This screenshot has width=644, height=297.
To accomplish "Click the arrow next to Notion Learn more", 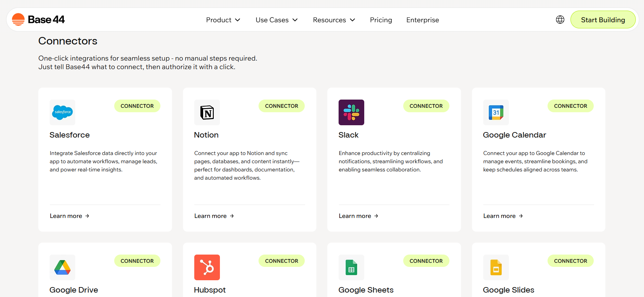I will pyautogui.click(x=232, y=216).
